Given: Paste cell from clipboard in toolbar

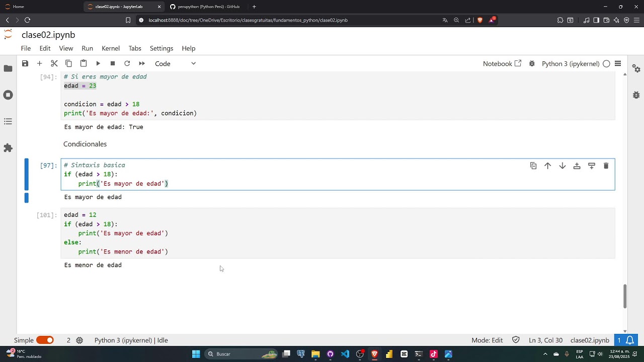Looking at the screenshot, I should pyautogui.click(x=84, y=63).
